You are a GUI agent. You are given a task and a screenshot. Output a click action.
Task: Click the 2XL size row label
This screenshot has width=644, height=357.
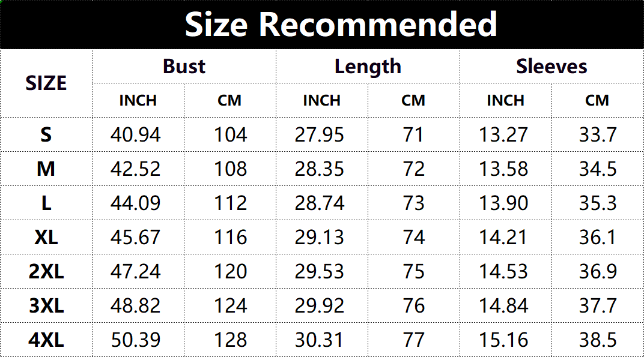(x=46, y=272)
